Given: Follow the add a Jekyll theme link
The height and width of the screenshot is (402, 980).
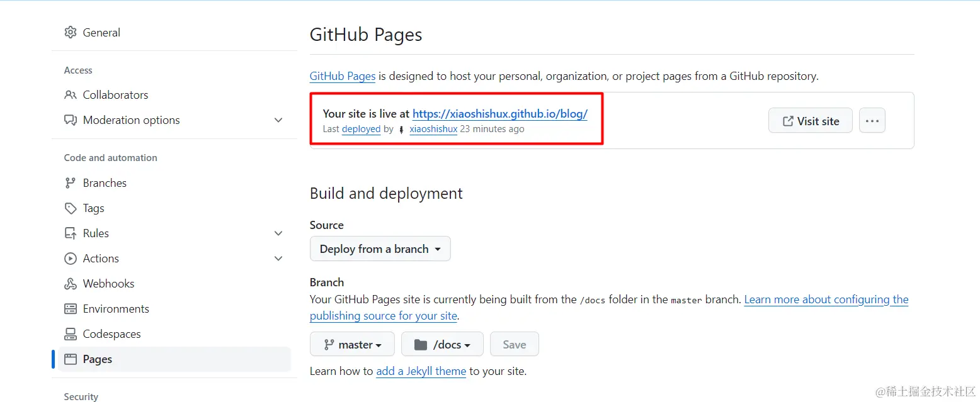Looking at the screenshot, I should [x=421, y=371].
